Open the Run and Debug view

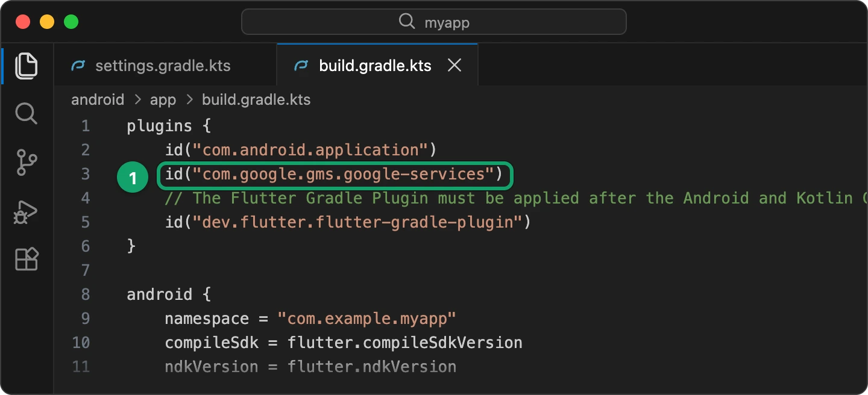(x=26, y=212)
